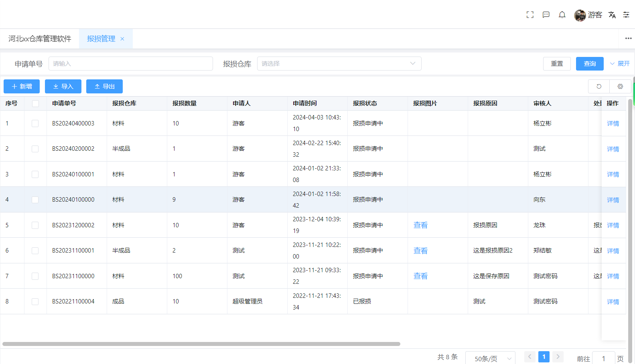Open the tabs more-options ellipsis
Screen dimensions: 635x364
[628, 38]
